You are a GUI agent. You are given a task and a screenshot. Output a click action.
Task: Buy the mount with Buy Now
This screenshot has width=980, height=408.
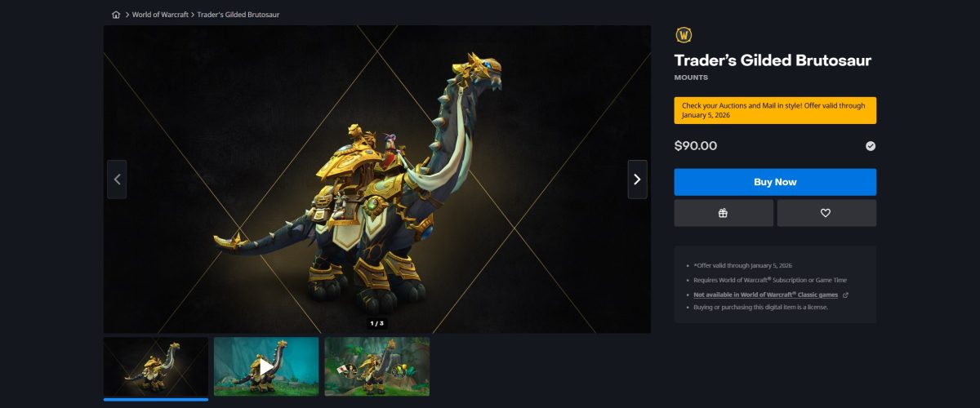click(775, 182)
